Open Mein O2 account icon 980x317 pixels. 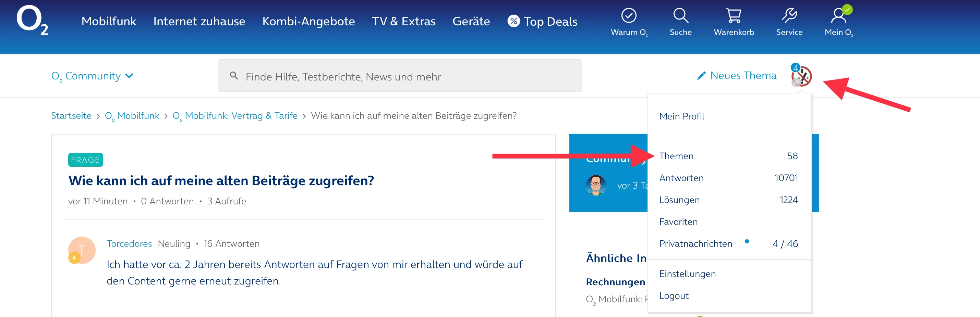[838, 16]
